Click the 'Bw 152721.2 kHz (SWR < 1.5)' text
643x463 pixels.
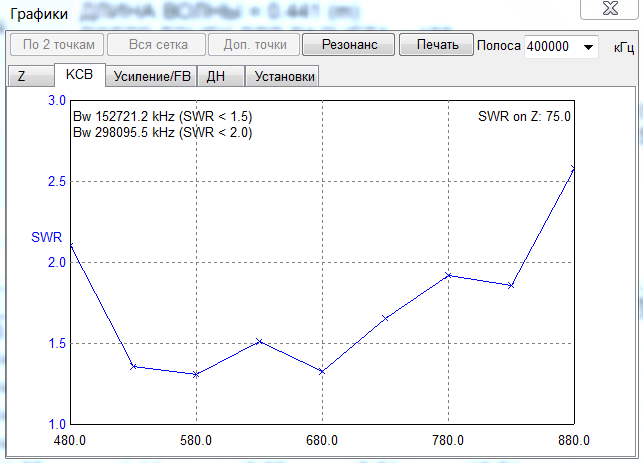(162, 116)
